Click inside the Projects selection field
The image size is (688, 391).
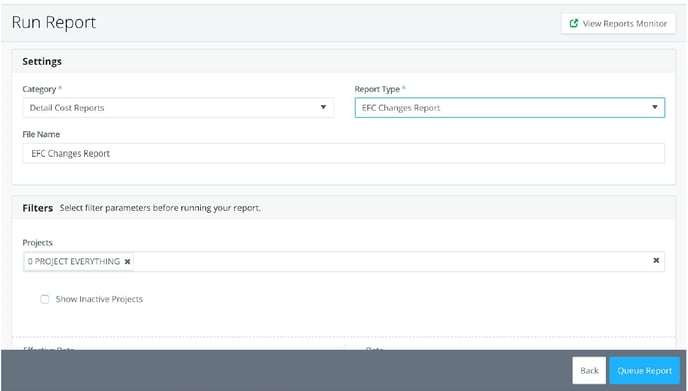pos(344,262)
